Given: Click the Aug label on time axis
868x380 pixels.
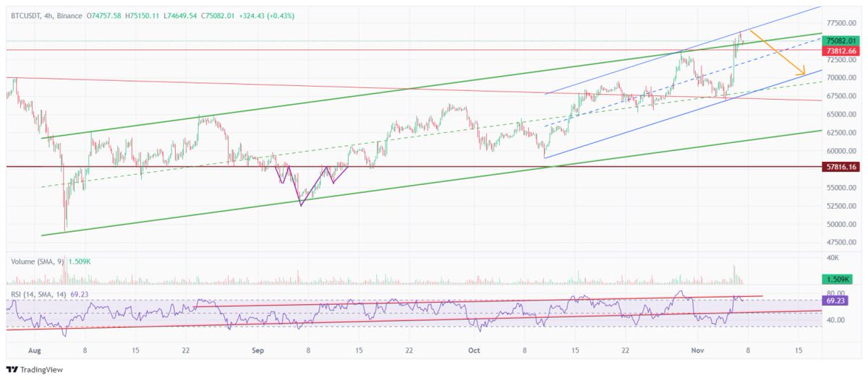Looking at the screenshot, I should click(35, 350).
